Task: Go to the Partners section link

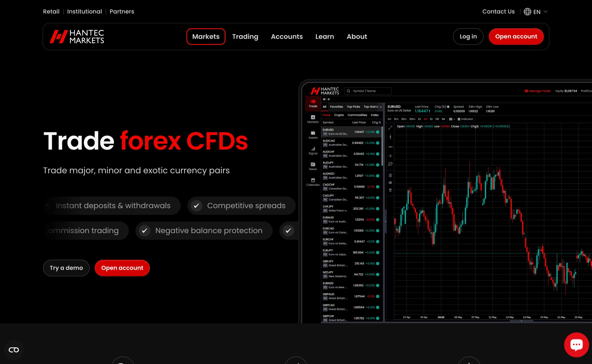Action: point(122,12)
